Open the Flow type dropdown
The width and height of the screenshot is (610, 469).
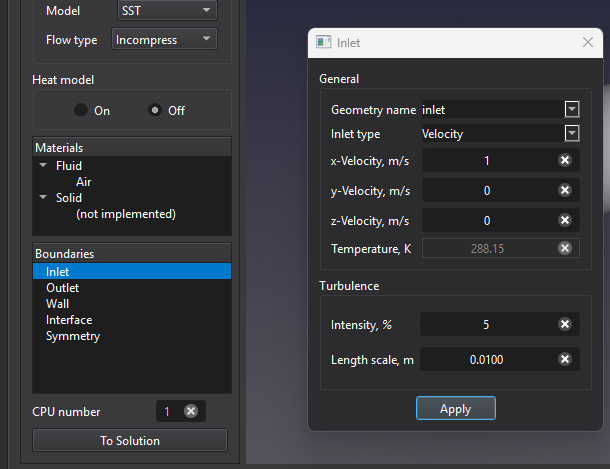164,40
